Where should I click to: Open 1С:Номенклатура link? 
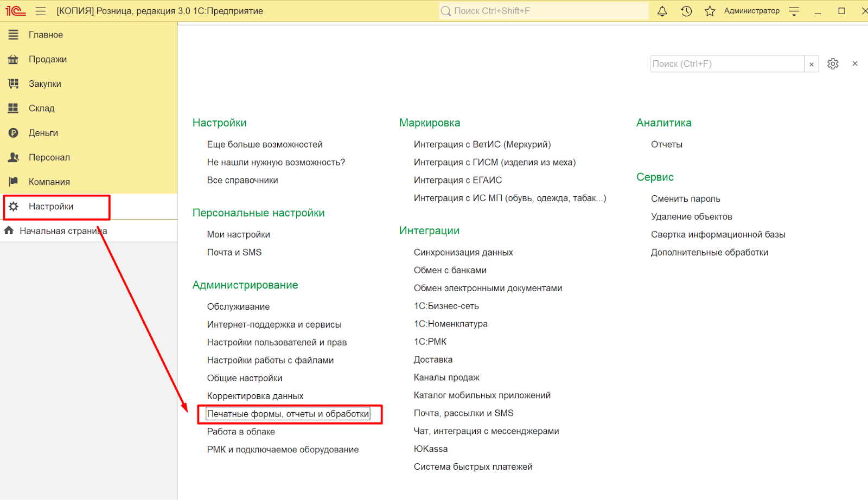(451, 324)
